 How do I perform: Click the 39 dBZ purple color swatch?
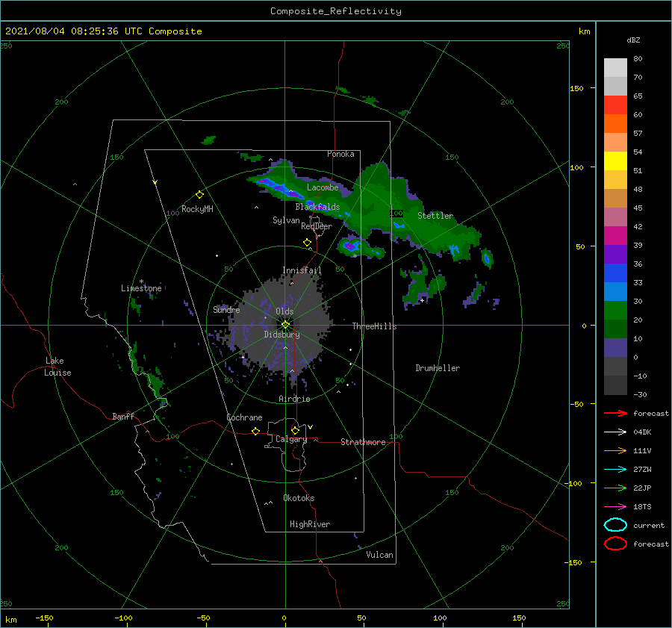pos(615,254)
